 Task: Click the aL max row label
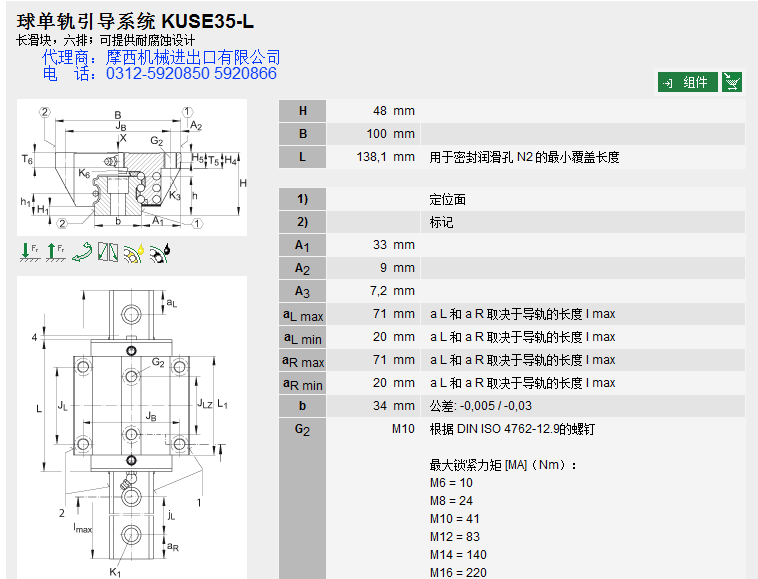click(303, 315)
